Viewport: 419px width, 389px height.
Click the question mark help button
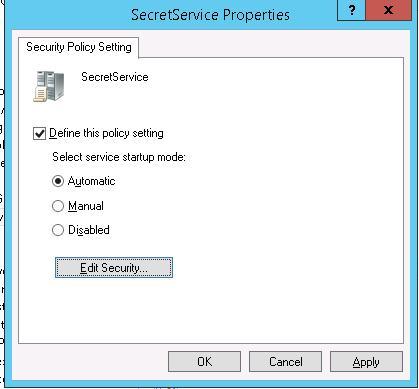(351, 10)
